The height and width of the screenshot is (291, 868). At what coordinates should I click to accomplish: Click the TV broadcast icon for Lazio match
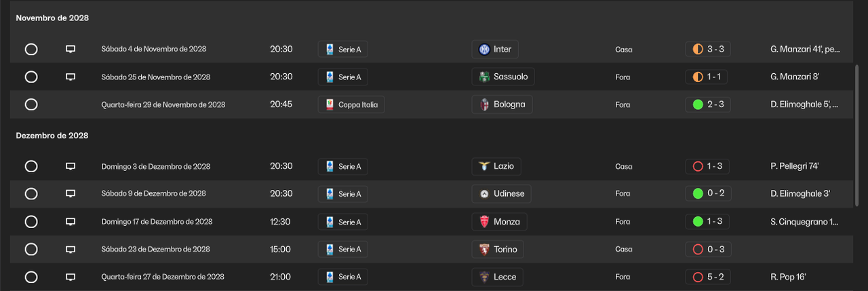(x=70, y=166)
